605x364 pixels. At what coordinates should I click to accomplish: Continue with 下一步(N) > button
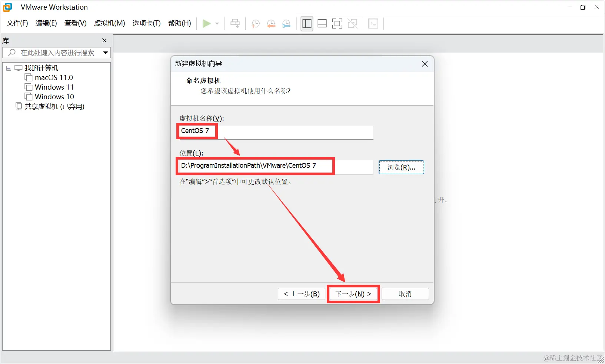pos(353,294)
